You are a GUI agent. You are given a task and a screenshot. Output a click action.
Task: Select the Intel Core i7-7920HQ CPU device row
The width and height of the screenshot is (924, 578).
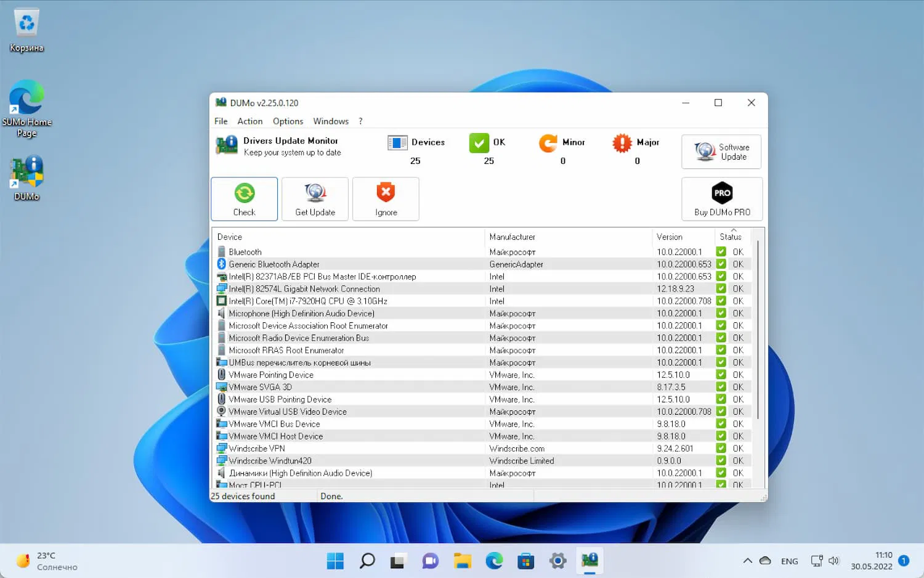tap(308, 301)
